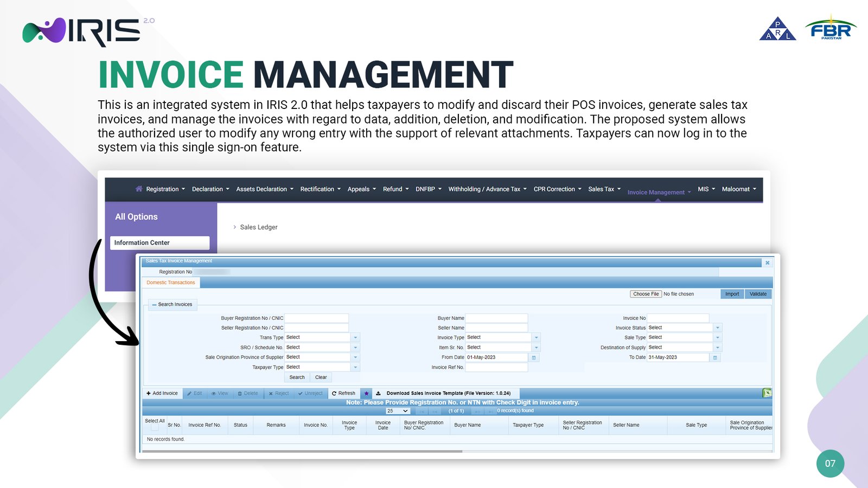The height and width of the screenshot is (488, 868).
Task: Click the purple star toolbar icon
Action: [x=366, y=394]
